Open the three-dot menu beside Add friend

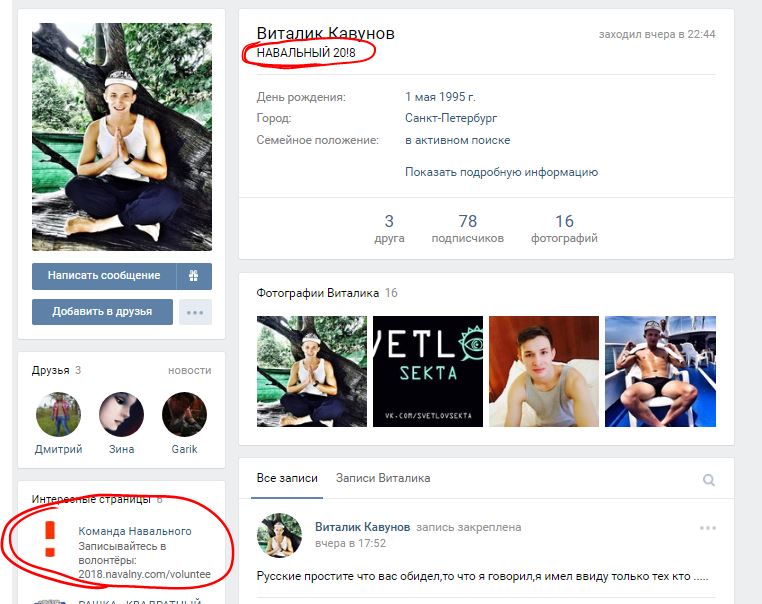tap(195, 312)
